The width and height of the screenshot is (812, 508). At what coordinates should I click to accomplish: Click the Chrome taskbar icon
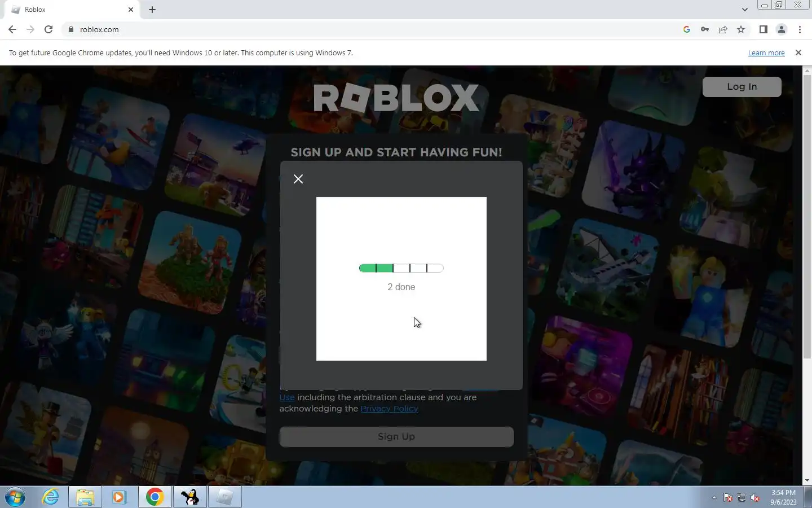(x=155, y=497)
